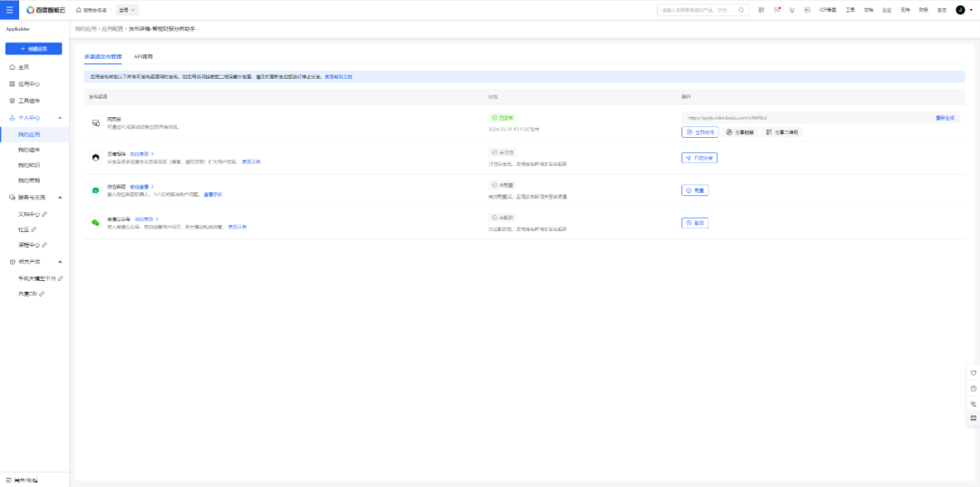Click the Baidu AI Cloud logo

[x=44, y=10]
